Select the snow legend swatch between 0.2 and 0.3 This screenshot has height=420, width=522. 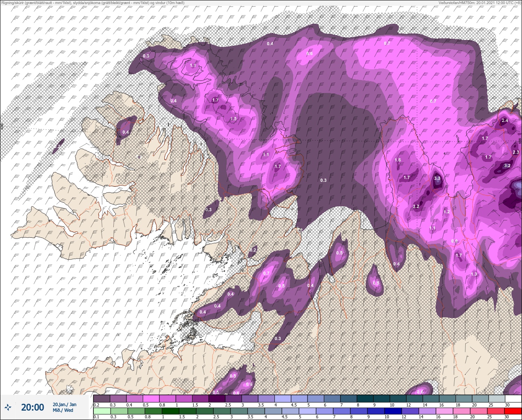tap(102, 398)
